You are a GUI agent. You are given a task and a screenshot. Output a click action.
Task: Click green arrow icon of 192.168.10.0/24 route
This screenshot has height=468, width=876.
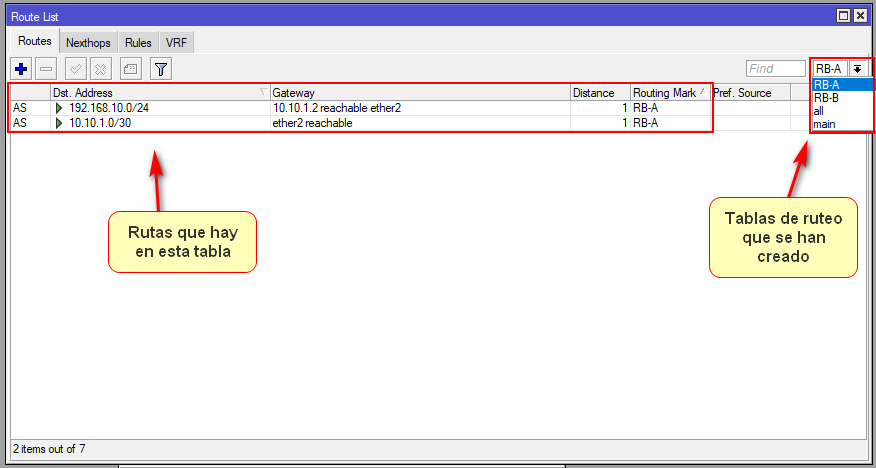(59, 108)
